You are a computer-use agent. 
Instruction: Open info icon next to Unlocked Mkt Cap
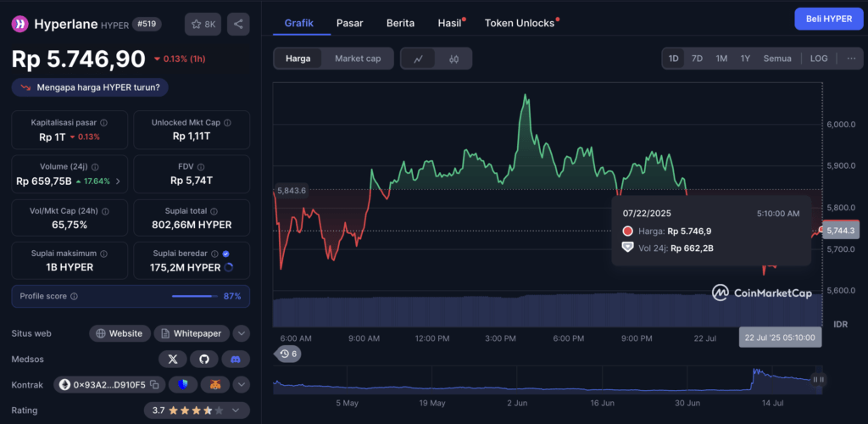pos(227,123)
